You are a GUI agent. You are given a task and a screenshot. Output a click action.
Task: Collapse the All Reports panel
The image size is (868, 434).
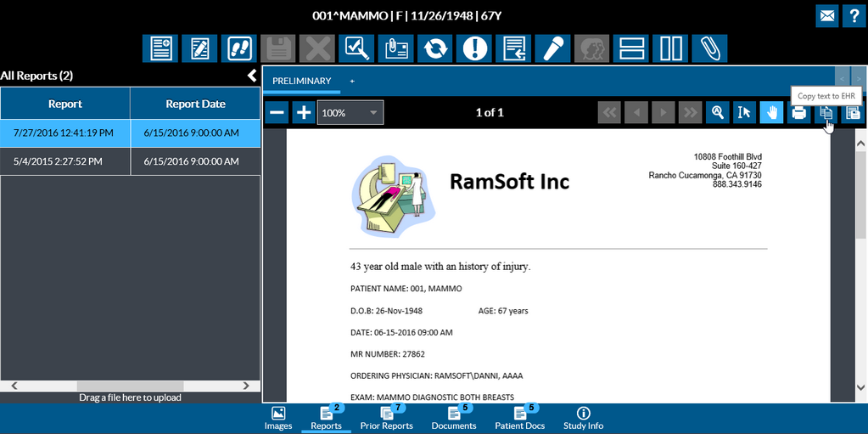click(x=251, y=76)
